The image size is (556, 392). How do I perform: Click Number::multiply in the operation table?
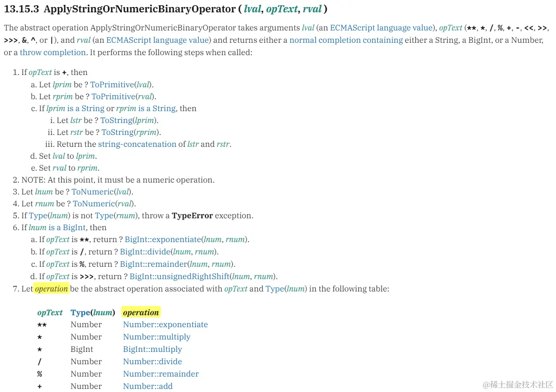click(157, 337)
